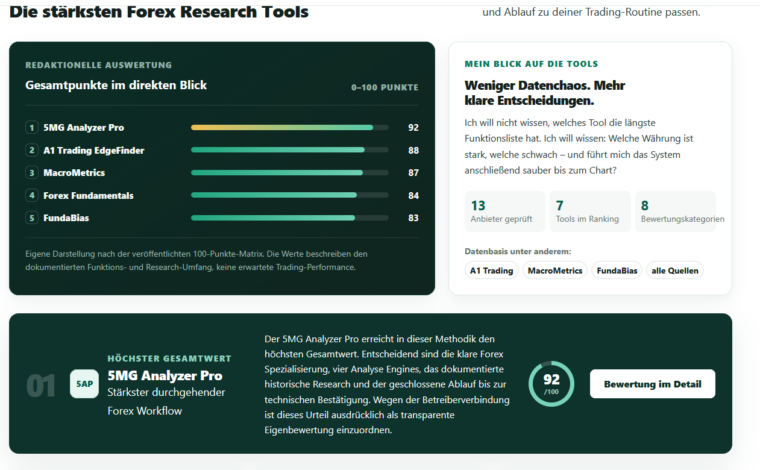Click the HÖCHSTER GESAMTWERT label

[x=169, y=359]
